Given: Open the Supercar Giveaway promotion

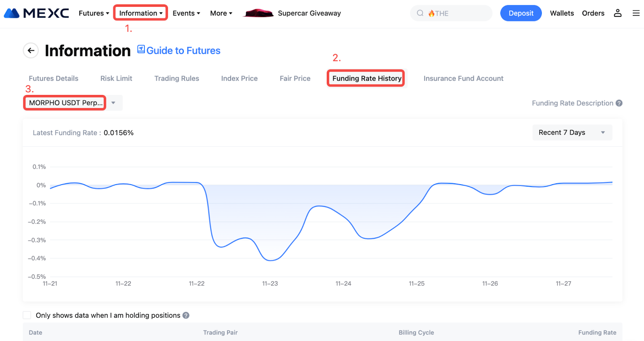Looking at the screenshot, I should pyautogui.click(x=309, y=13).
